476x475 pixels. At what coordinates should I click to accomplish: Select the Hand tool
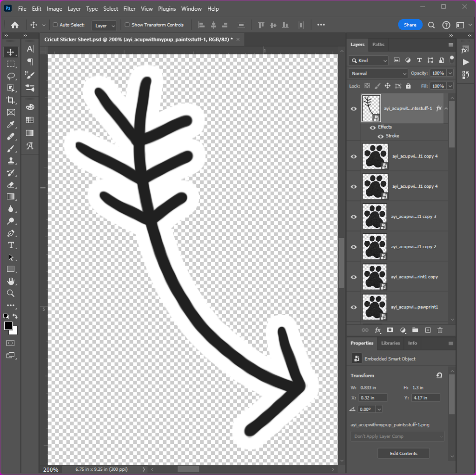pyautogui.click(x=11, y=281)
